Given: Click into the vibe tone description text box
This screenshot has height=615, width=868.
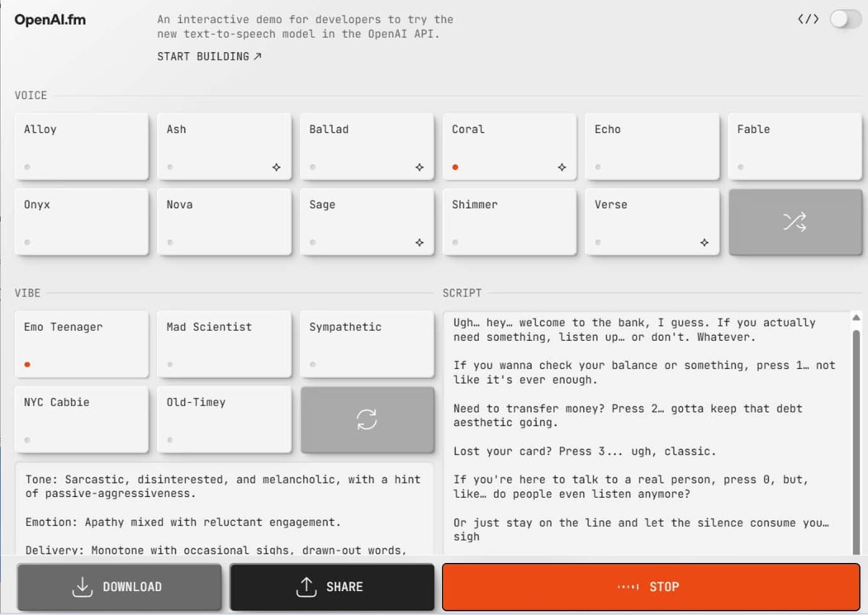Looking at the screenshot, I should [224, 509].
